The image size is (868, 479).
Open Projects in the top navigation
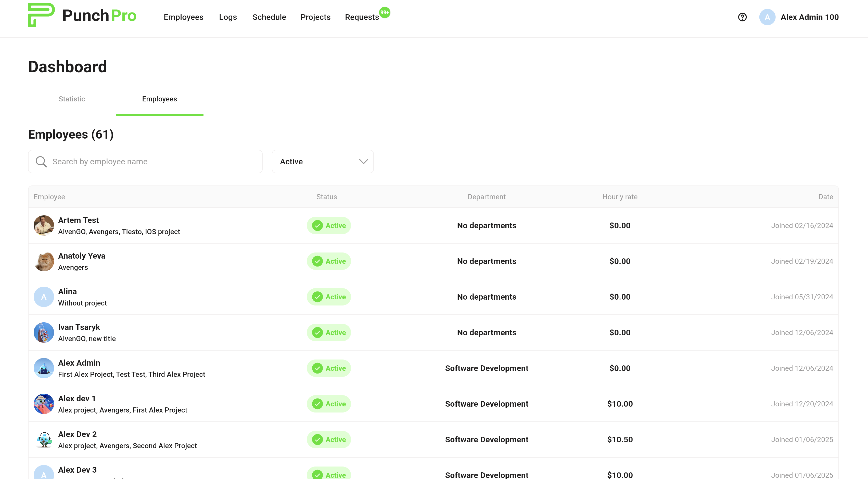315,17
